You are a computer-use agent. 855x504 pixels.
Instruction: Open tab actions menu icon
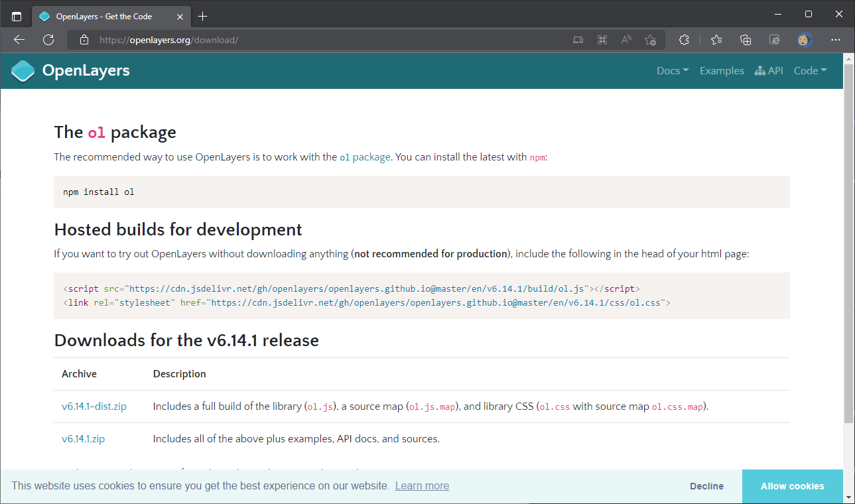pos(17,17)
